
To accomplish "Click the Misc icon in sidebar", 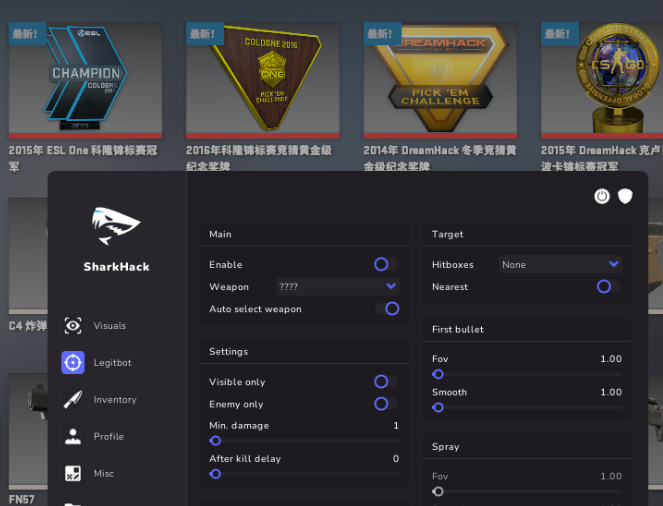I will tap(73, 473).
